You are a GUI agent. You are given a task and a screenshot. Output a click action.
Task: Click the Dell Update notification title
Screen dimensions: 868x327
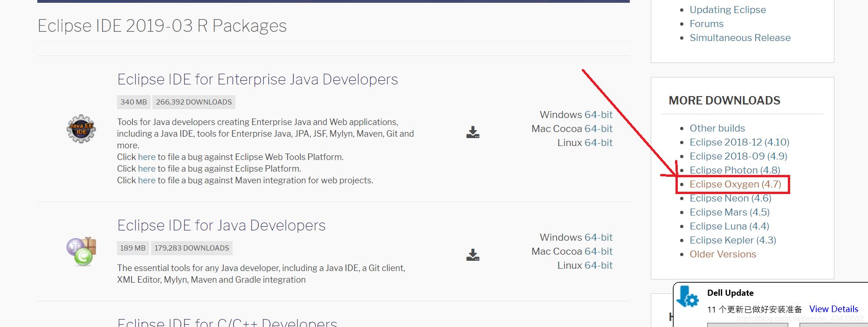coord(730,293)
